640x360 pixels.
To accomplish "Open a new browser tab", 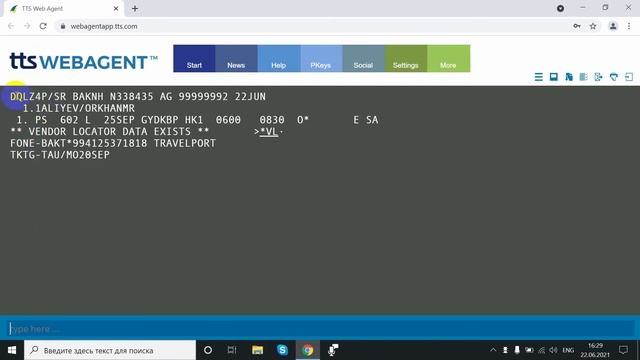I will (135, 9).
